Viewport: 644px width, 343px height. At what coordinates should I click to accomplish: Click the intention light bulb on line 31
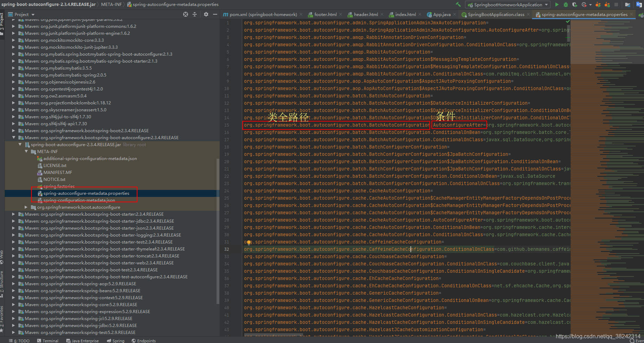248,242
